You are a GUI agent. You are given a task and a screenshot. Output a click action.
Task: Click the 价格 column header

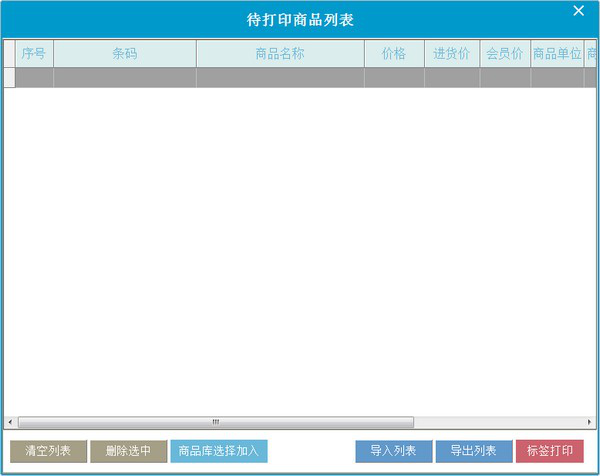394,54
